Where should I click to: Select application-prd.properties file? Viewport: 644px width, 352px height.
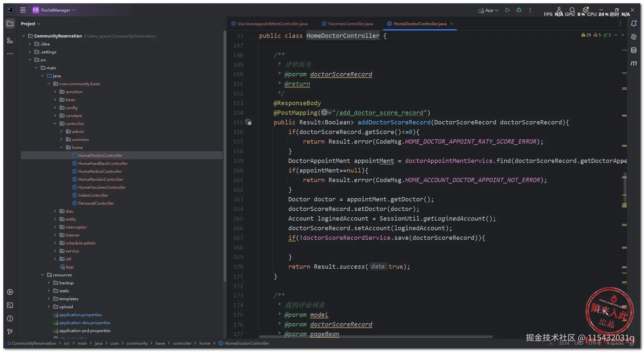[85, 330]
